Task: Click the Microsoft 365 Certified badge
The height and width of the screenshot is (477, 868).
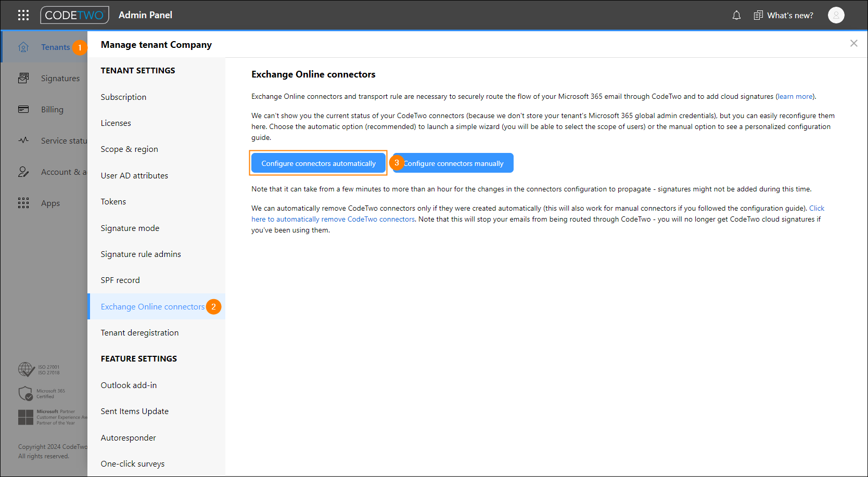Action: coord(42,393)
